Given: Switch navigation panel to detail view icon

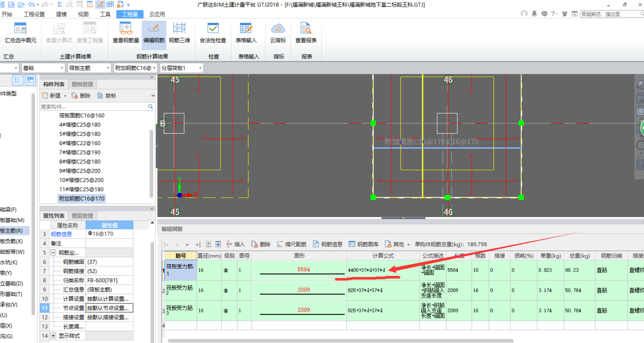Looking at the screenshot, I should (31, 80).
